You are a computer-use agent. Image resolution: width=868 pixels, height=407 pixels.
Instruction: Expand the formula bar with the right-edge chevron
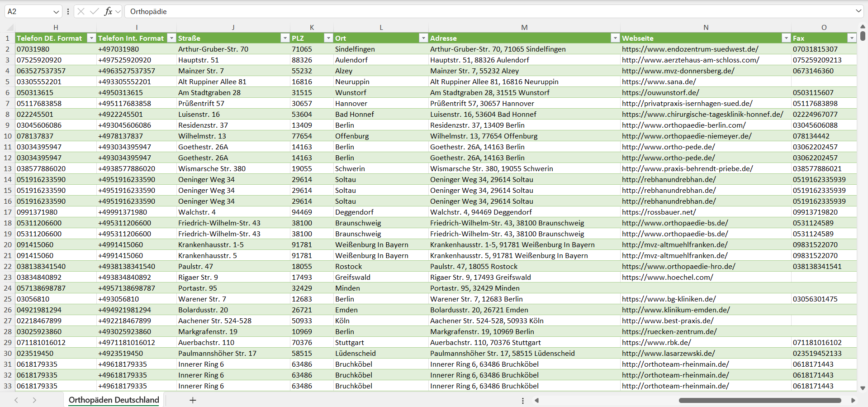tap(859, 11)
